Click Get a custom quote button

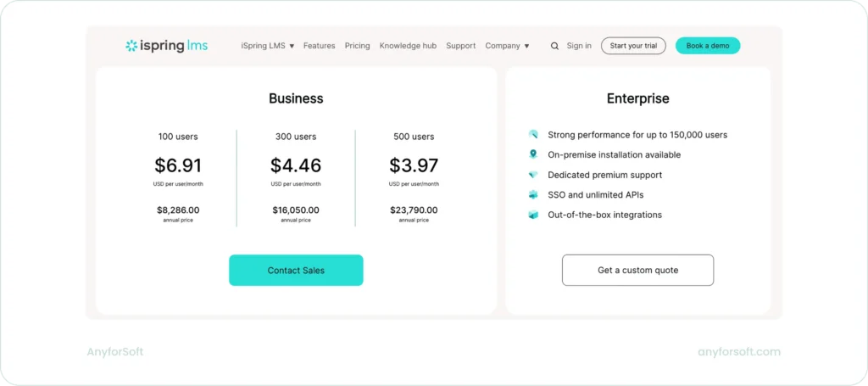click(x=637, y=270)
